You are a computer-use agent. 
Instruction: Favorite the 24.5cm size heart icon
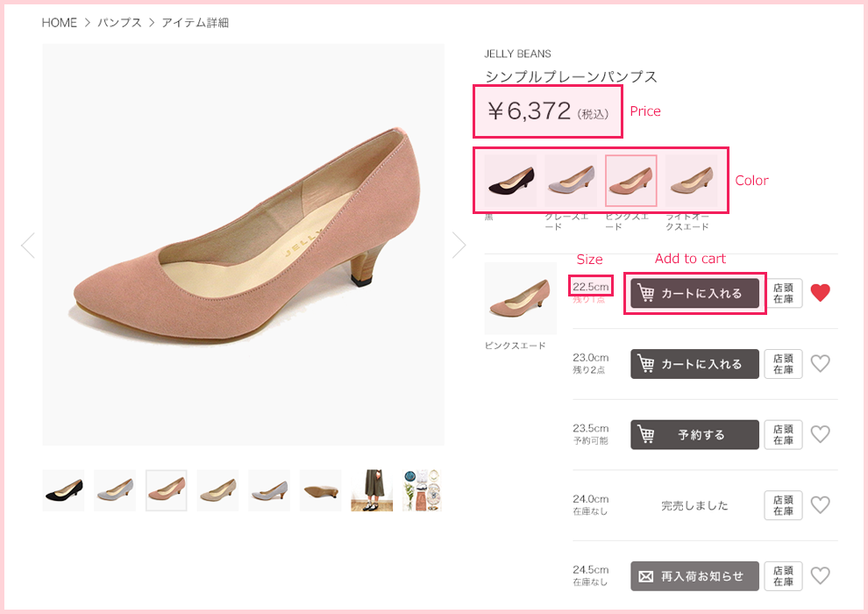pyautogui.click(x=820, y=575)
